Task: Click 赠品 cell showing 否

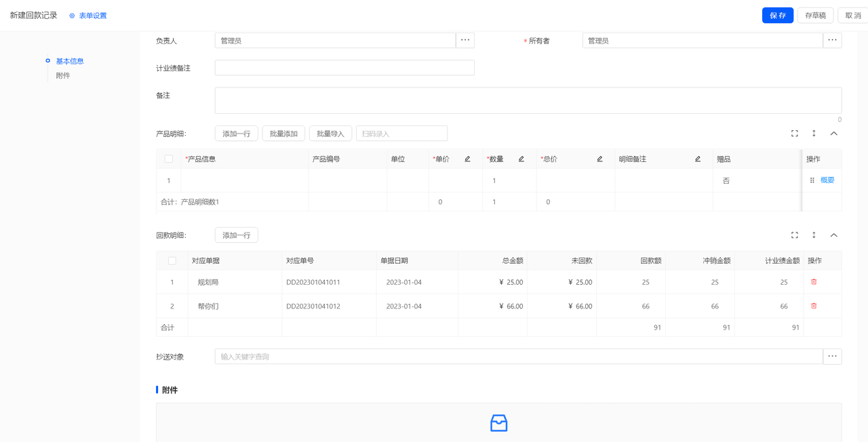Action: [757, 180]
